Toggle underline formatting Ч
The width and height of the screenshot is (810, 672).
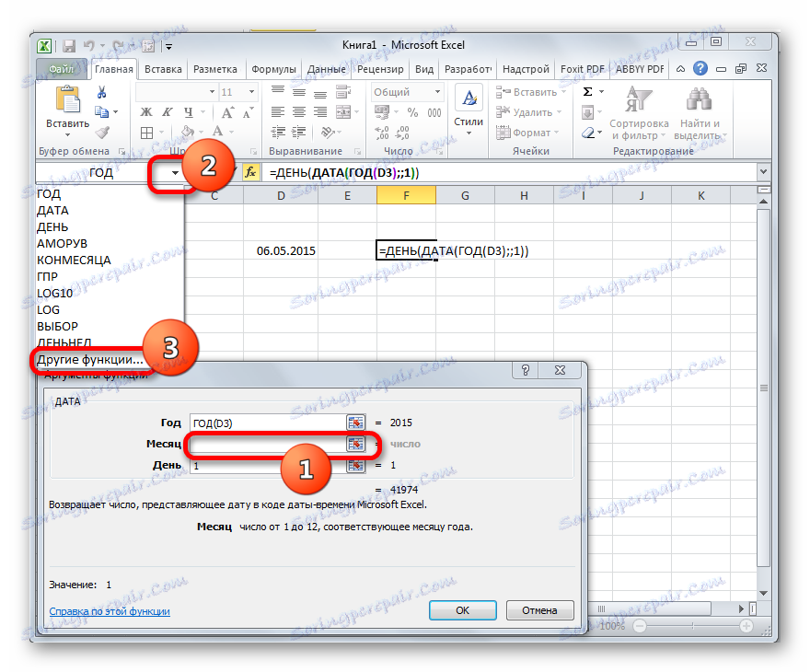pyautogui.click(x=191, y=111)
